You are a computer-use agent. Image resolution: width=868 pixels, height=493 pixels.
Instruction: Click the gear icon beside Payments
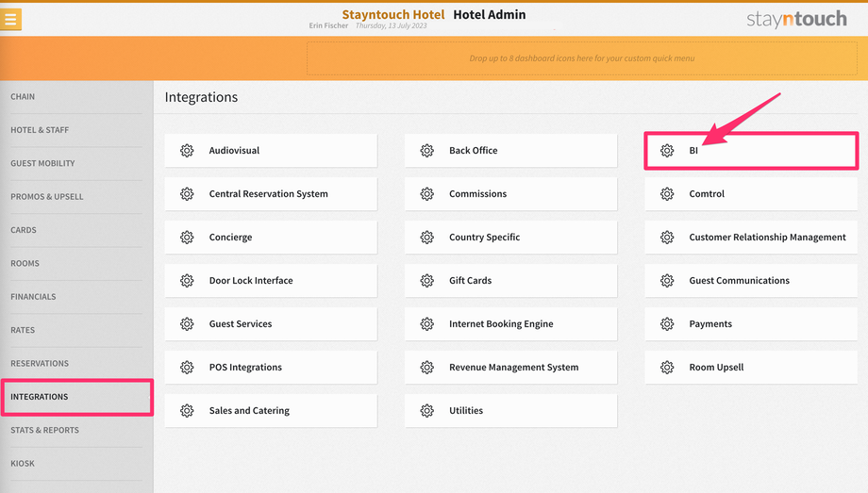coord(667,323)
